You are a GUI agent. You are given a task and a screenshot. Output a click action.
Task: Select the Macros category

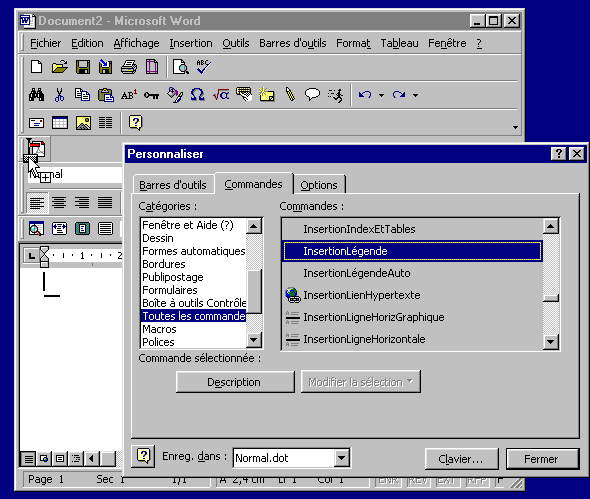(193, 329)
